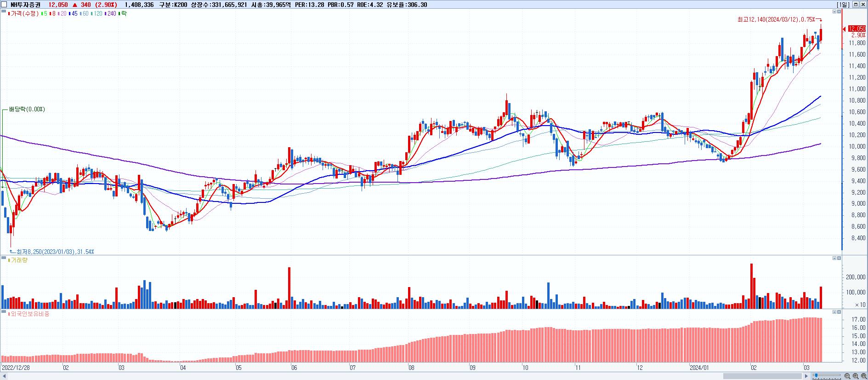Zoom in the chart with the plus magnifier
This screenshot has width=868, height=380.
pyautogui.click(x=856, y=376)
